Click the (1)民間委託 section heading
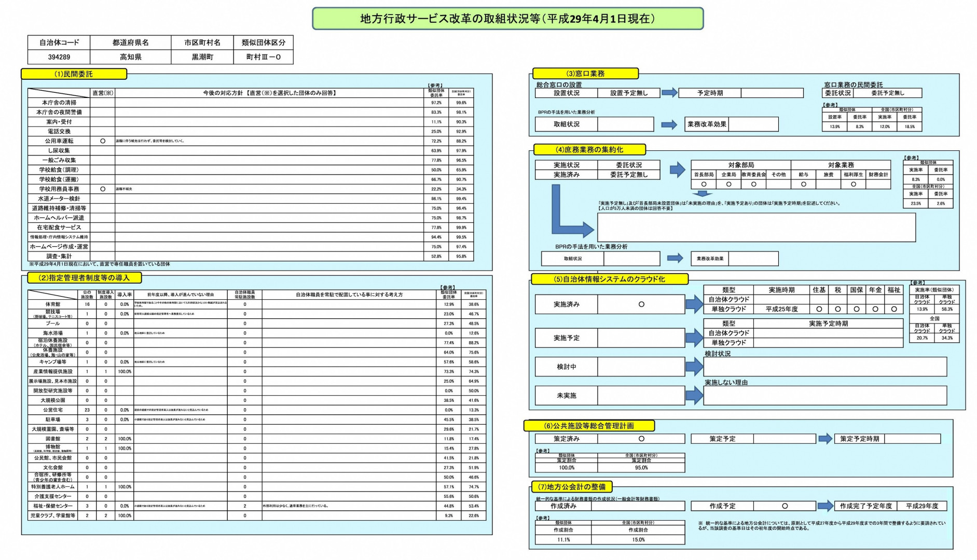Image resolution: width=977 pixels, height=560 pixels. point(74,74)
